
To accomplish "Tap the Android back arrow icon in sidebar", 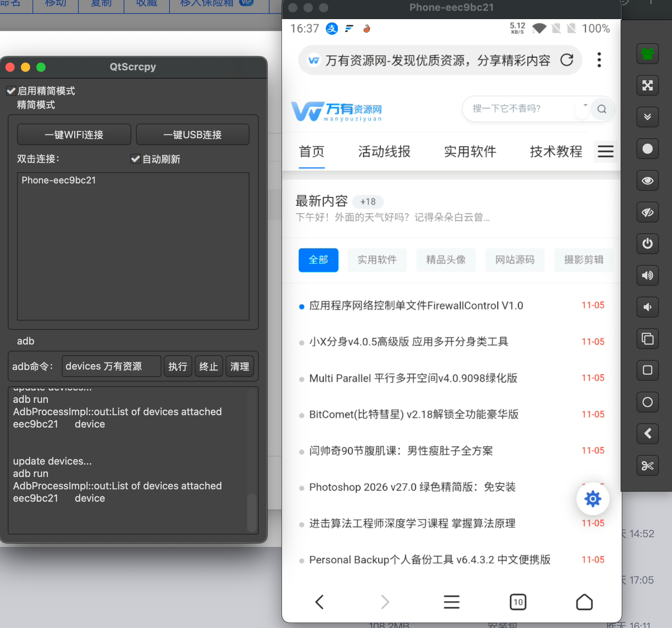I will (647, 434).
